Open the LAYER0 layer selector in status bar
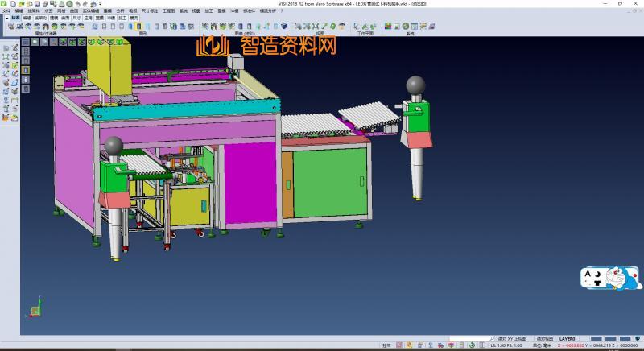 (568, 339)
